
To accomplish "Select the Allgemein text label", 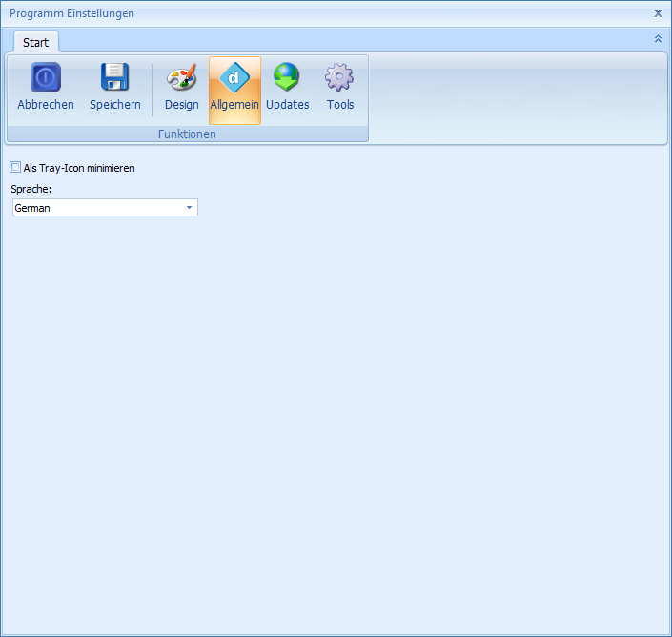I will point(234,105).
